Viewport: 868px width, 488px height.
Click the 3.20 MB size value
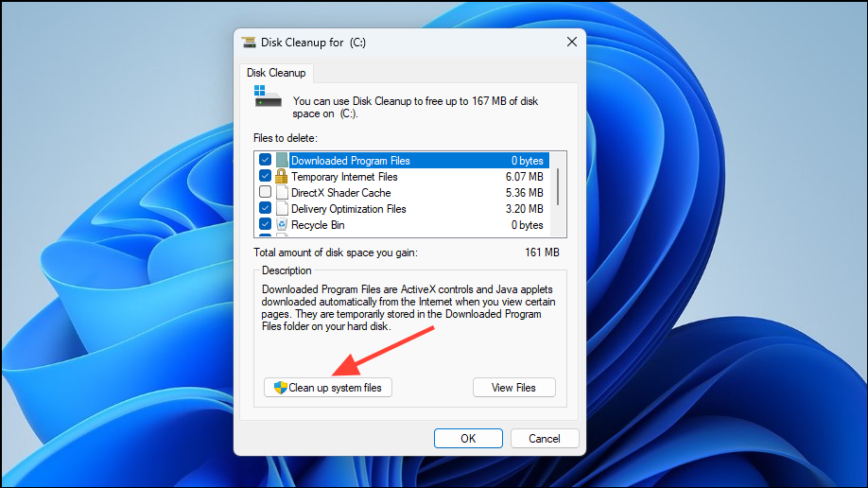click(x=524, y=209)
